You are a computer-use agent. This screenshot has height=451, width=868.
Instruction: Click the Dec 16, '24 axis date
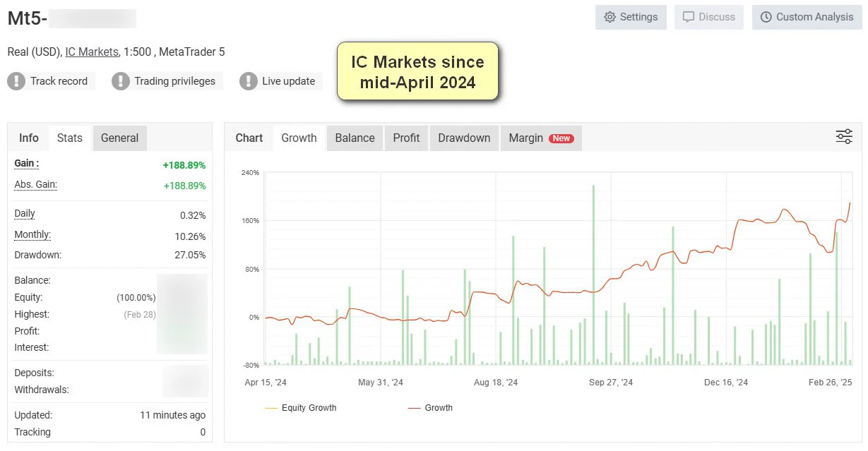point(726,382)
